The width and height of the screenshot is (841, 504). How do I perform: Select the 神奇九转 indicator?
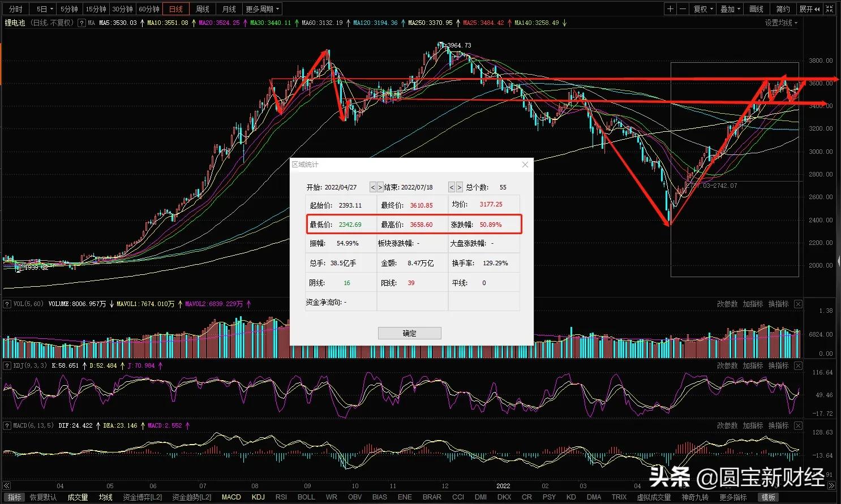(695, 497)
